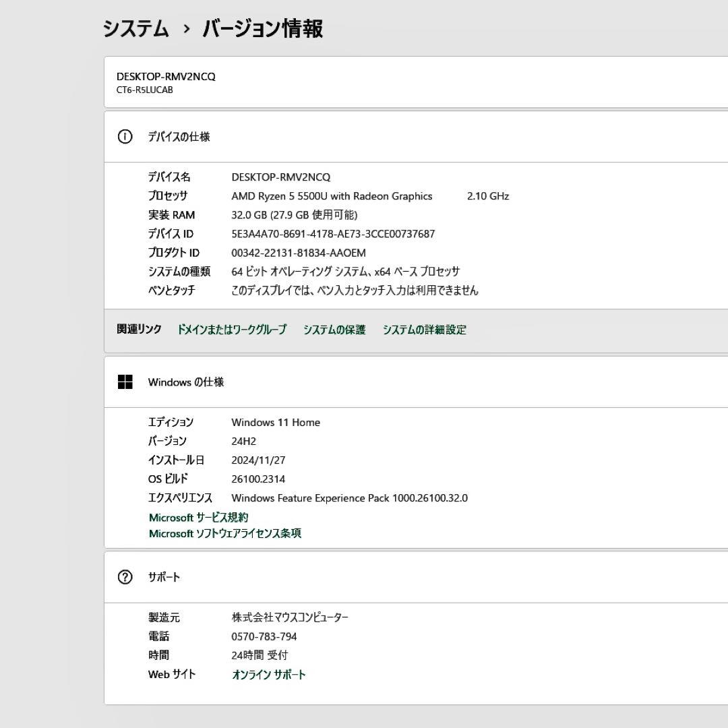Click the プロセッサ label
728x728 pixels.
click(x=168, y=196)
